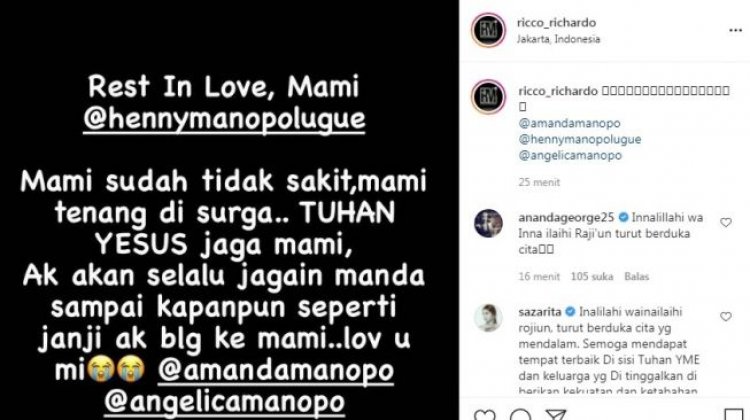The height and width of the screenshot is (420, 750).
Task: View the 105 suka likes list
Action: (592, 276)
